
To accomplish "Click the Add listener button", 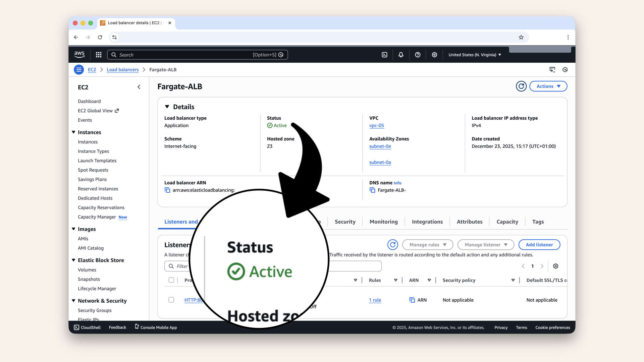I will coord(539,245).
